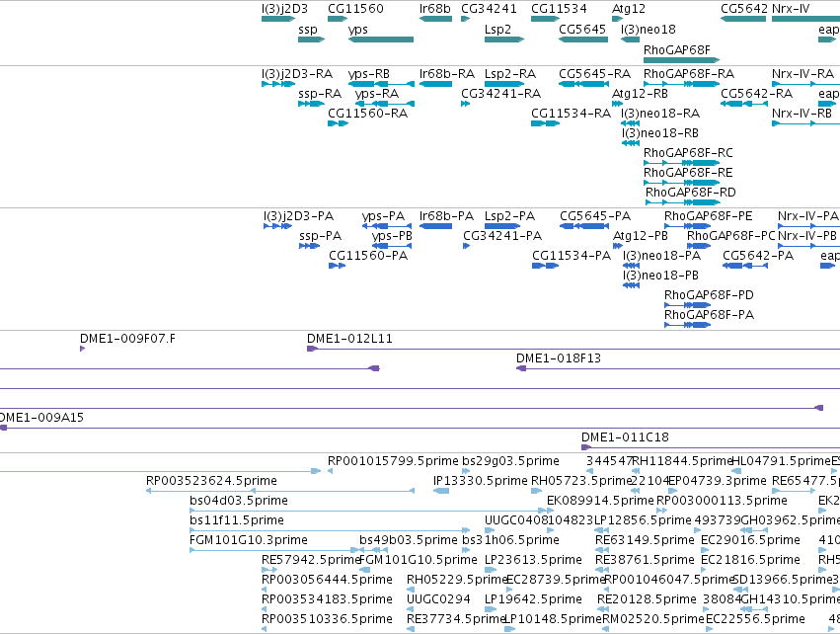Click the yps-RA transcript
The height and width of the screenshot is (634, 840).
point(385,104)
